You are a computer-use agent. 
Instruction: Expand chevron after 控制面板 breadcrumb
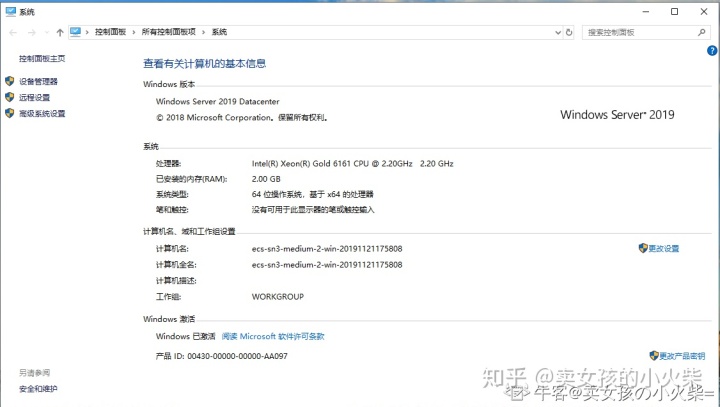pos(134,32)
